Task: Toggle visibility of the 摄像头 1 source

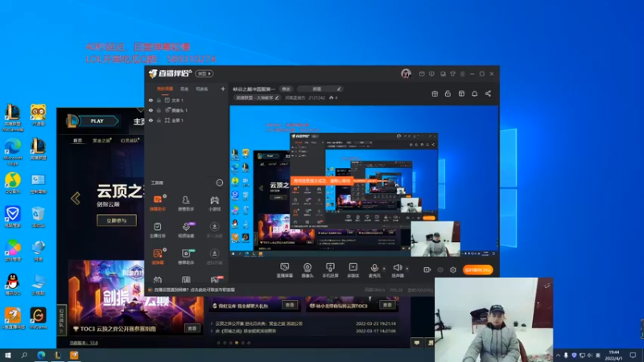Action: 151,110
